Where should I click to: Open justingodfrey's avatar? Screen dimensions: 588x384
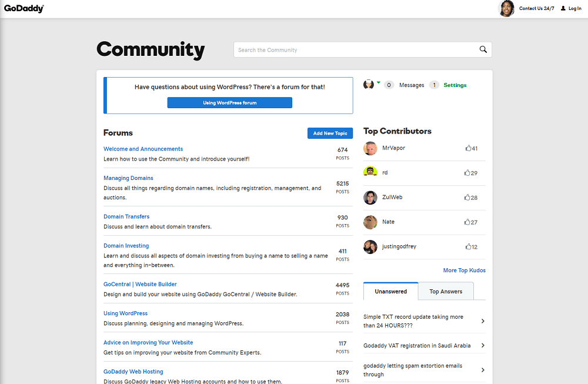370,247
